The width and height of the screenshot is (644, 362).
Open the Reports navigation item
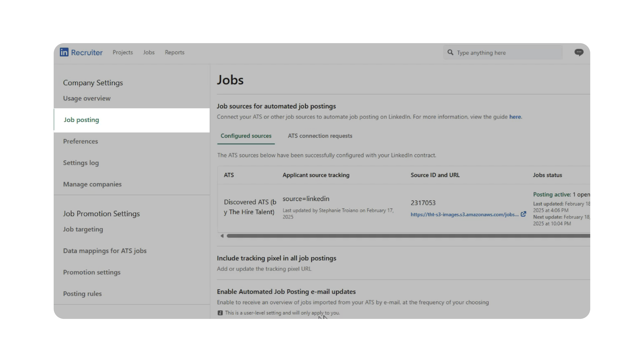pos(174,52)
